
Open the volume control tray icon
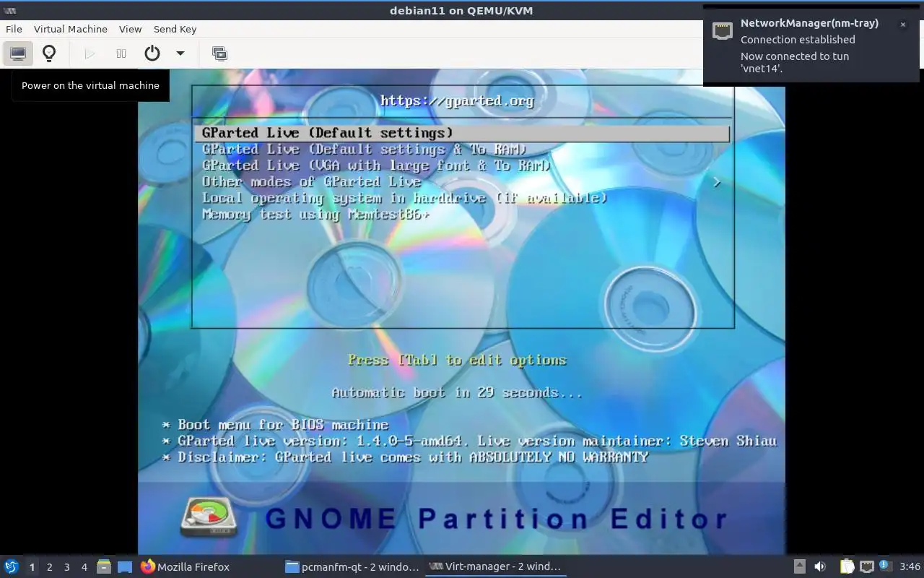coord(820,566)
